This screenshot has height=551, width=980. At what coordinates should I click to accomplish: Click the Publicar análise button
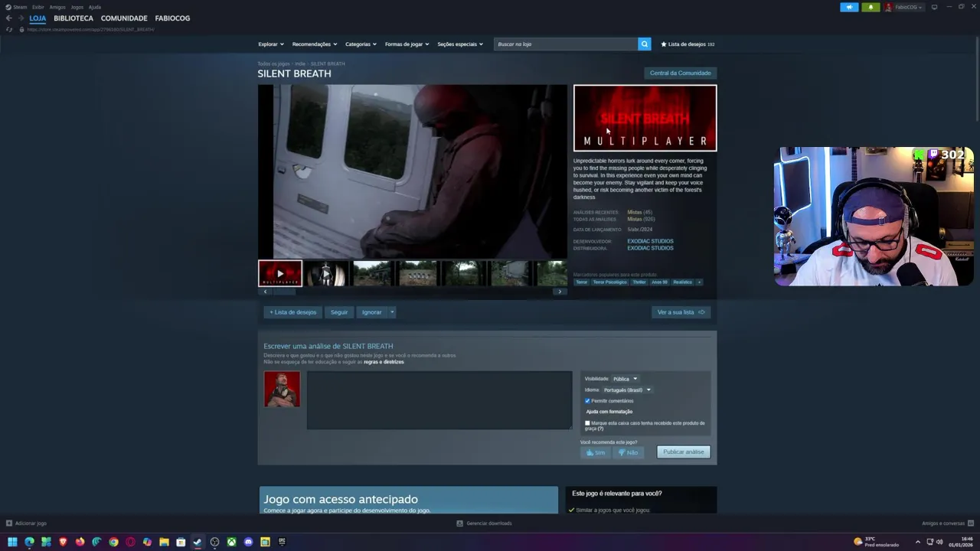pos(683,452)
